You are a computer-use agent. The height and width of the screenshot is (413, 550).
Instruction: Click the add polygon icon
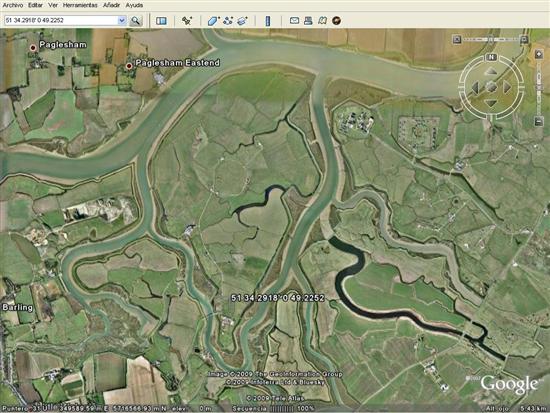(213, 21)
